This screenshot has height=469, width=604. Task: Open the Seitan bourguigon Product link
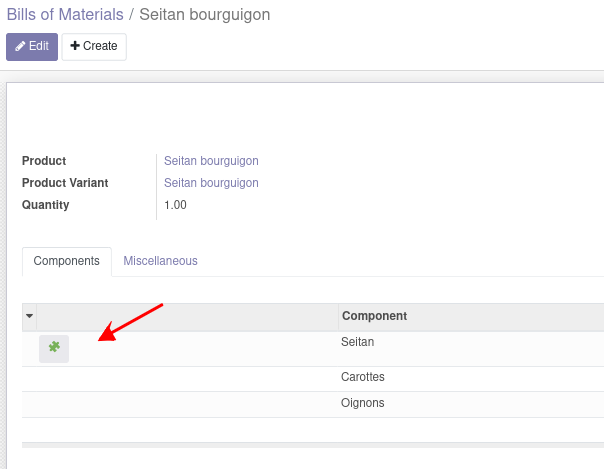(211, 161)
